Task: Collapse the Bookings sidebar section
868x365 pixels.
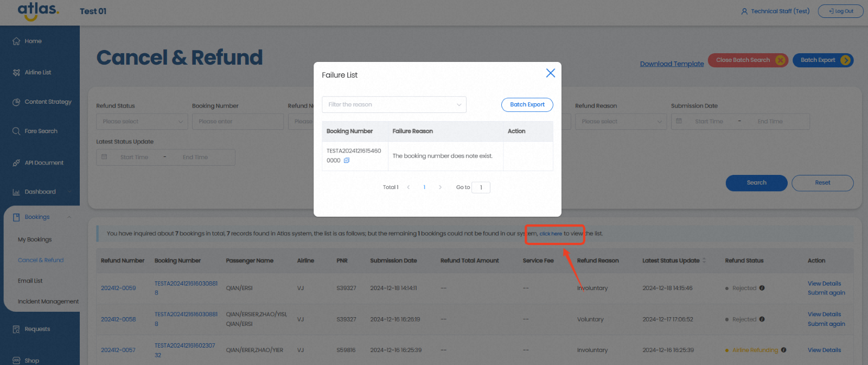Action: 69,217
